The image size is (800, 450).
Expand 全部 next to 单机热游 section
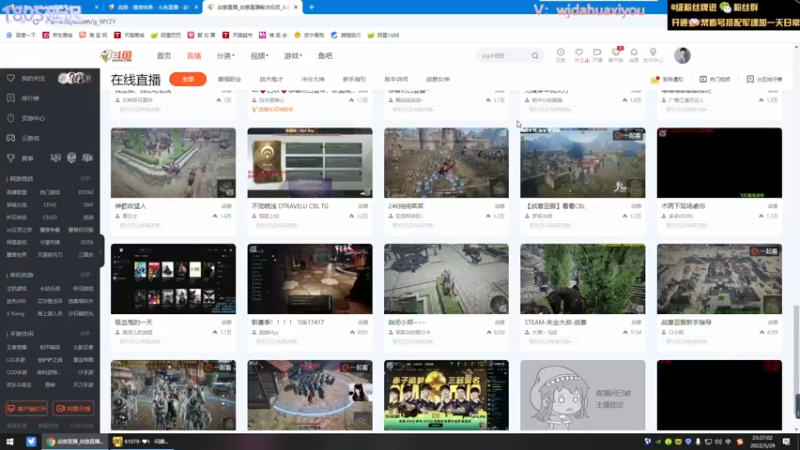(86, 275)
